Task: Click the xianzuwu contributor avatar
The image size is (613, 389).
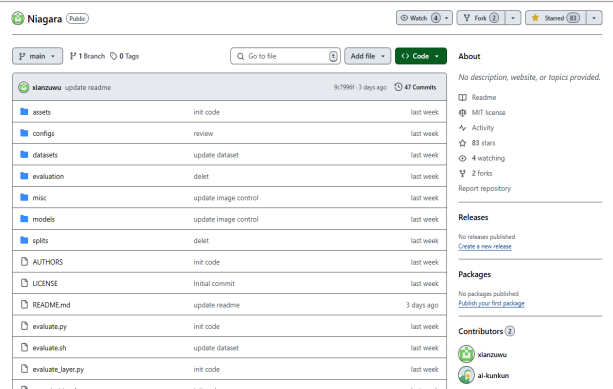Action: pos(466,354)
